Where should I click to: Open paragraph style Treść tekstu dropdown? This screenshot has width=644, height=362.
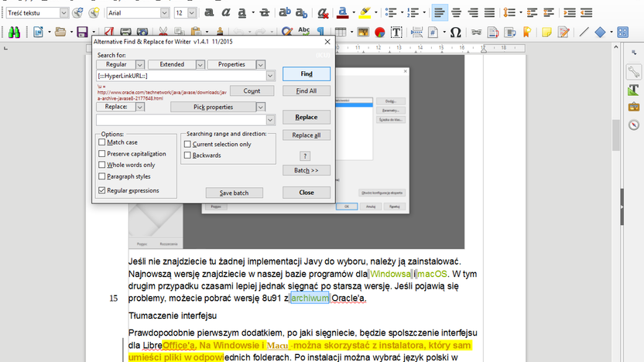click(63, 12)
